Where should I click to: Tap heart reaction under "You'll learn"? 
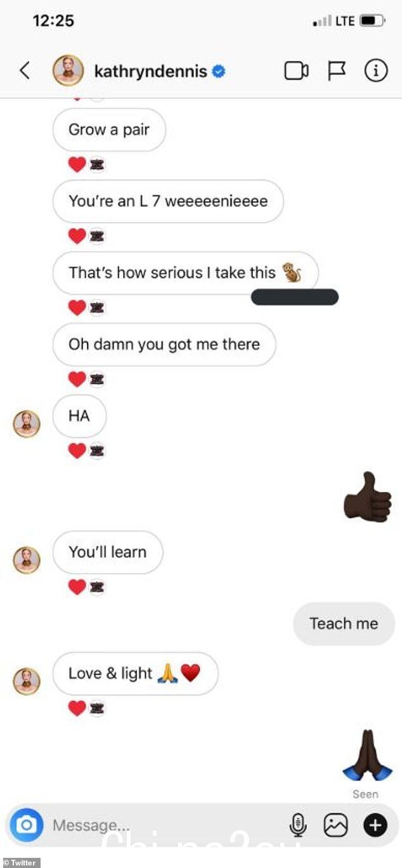pyautogui.click(x=77, y=587)
